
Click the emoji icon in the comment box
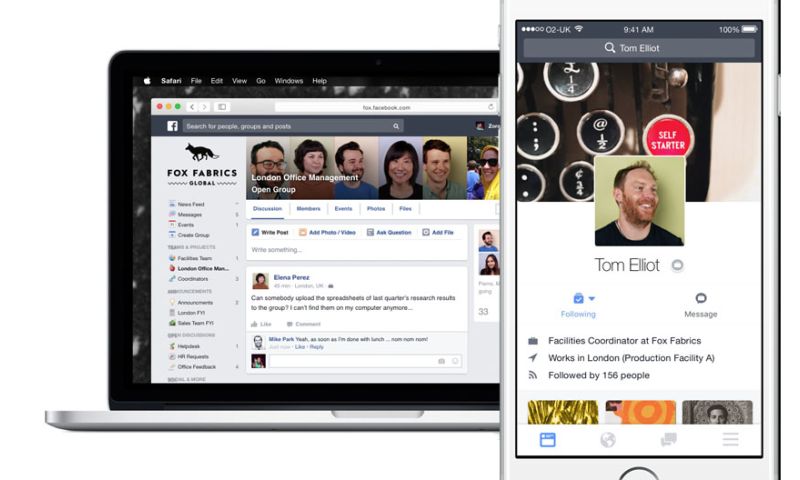click(455, 361)
